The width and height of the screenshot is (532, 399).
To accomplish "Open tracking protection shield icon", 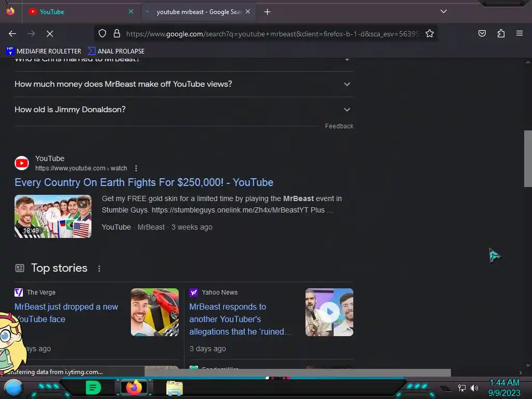I will pos(102,34).
